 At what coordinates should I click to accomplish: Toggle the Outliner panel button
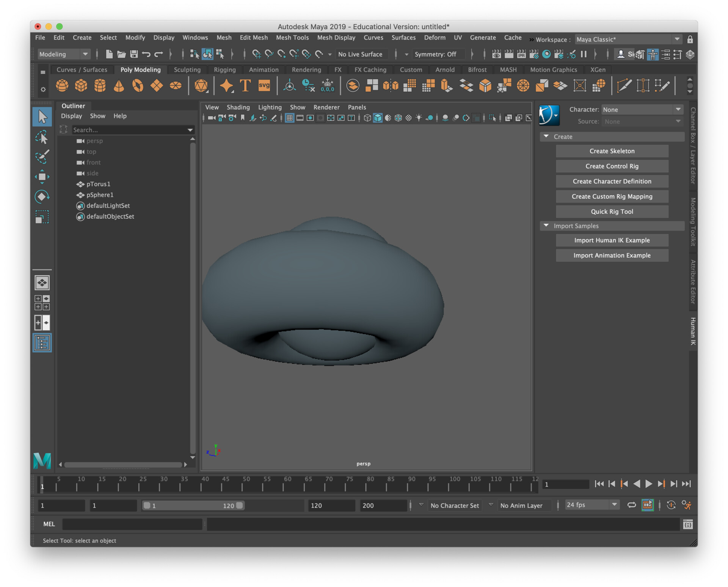pos(42,343)
